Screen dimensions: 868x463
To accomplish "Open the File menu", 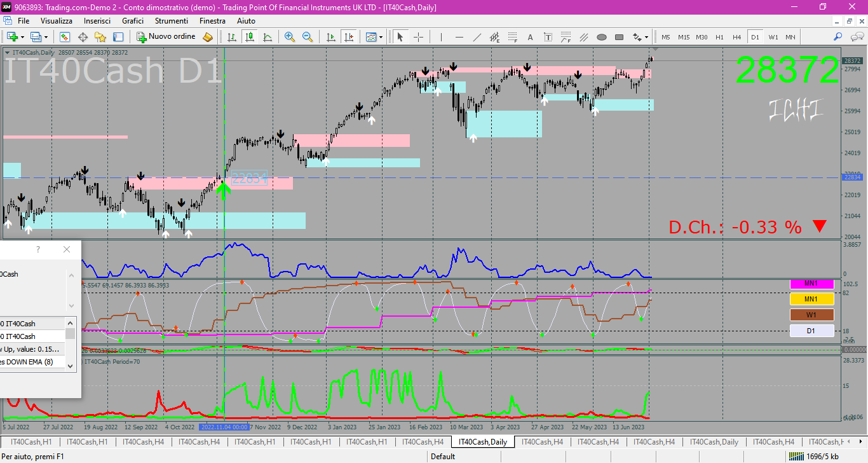I will click(24, 21).
